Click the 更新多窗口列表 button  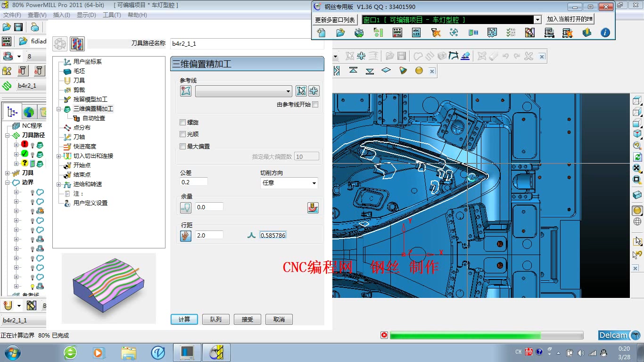[335, 20]
